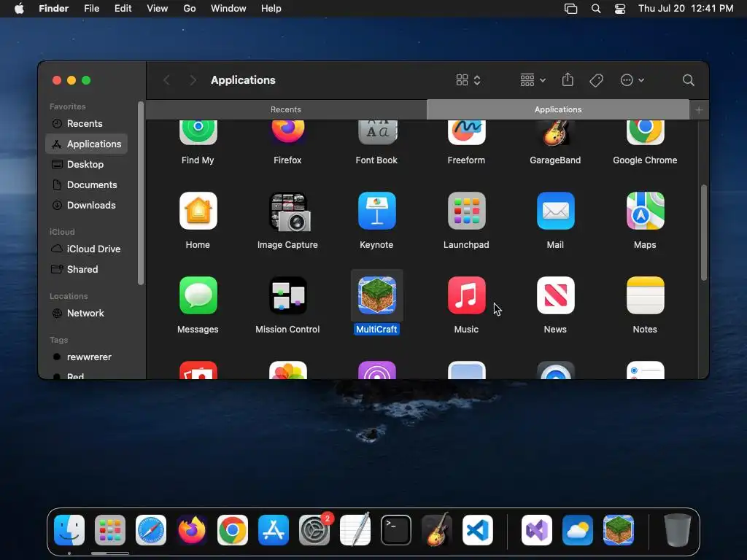Open the More actions ellipsis dropdown
Viewport: 747px width, 560px height.
point(632,80)
